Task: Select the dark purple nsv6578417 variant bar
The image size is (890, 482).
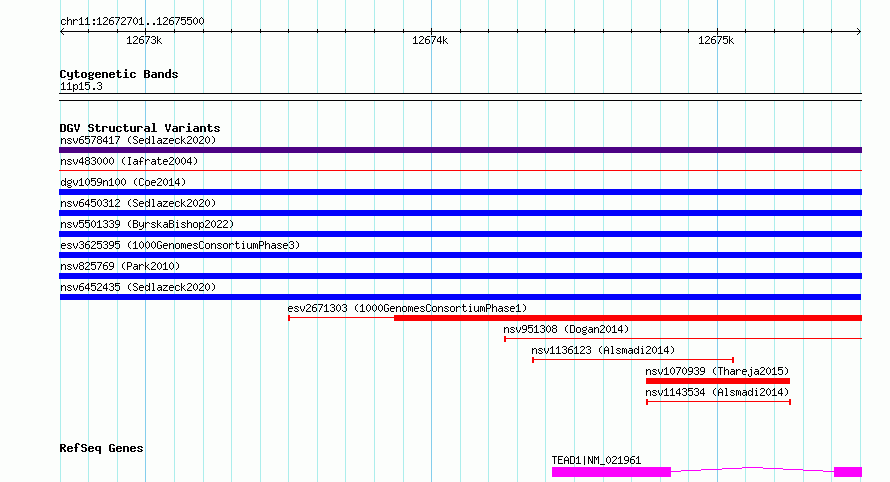Action: 460,150
